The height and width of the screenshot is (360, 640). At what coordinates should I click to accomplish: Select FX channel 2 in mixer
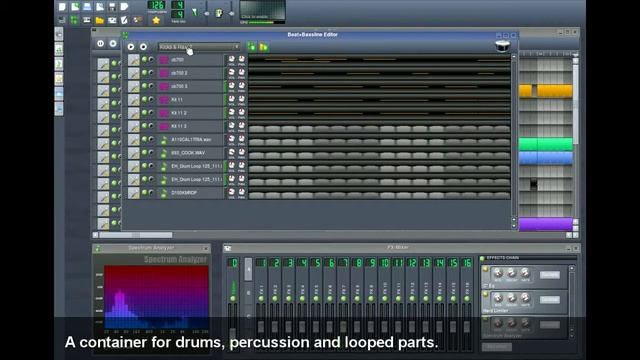click(276, 263)
